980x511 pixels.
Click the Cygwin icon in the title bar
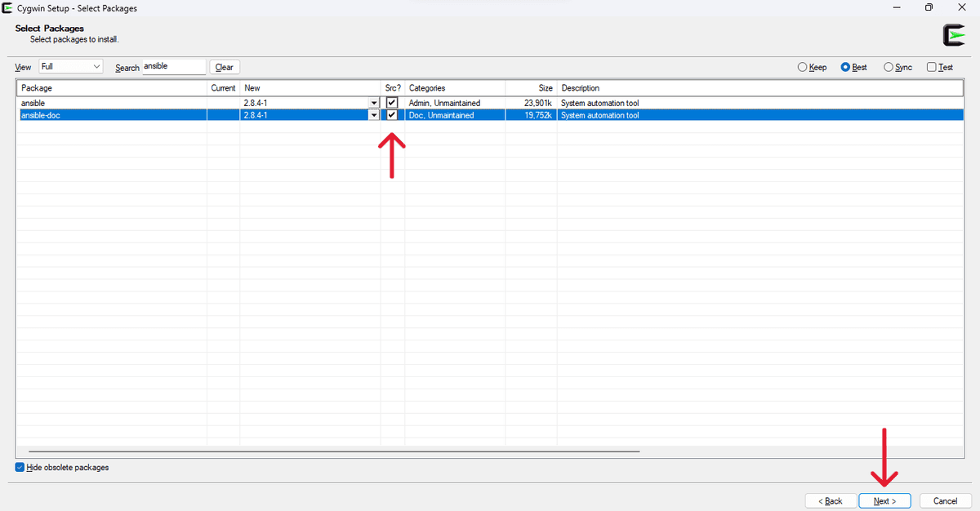point(7,8)
